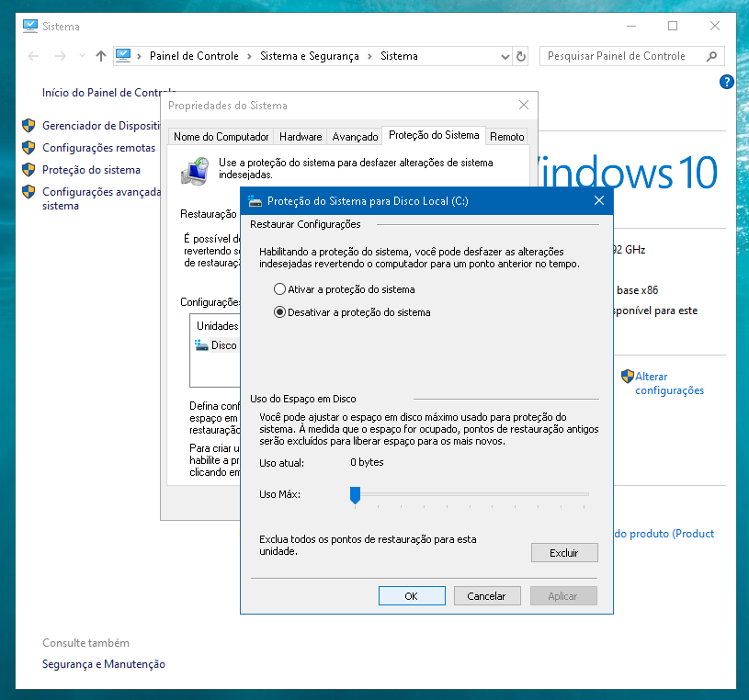Click the 'do produto (Product' link
The height and width of the screenshot is (700, 749).
coord(664,534)
